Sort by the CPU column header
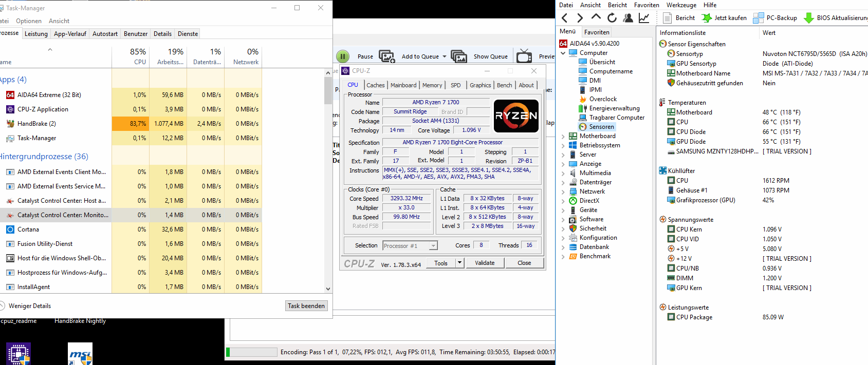868x365 pixels. tap(131, 56)
